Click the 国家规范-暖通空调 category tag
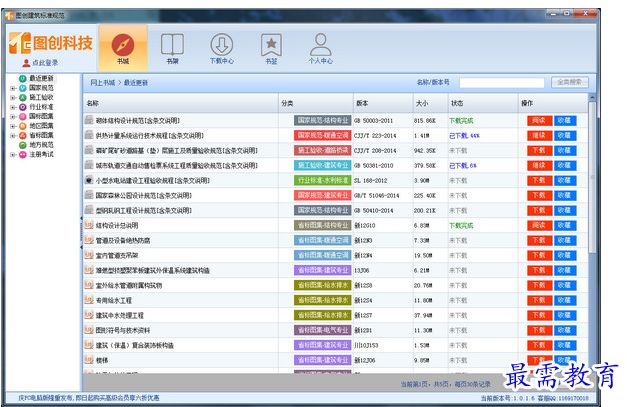 tap(322, 136)
